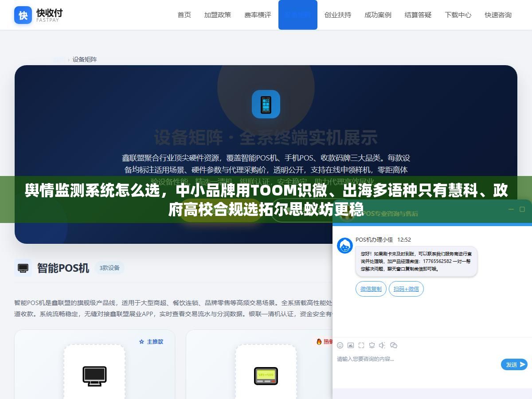Screen dimensions: 532x399
Task: Click the WeChat icon in chat toolbar
Action: [394, 345]
